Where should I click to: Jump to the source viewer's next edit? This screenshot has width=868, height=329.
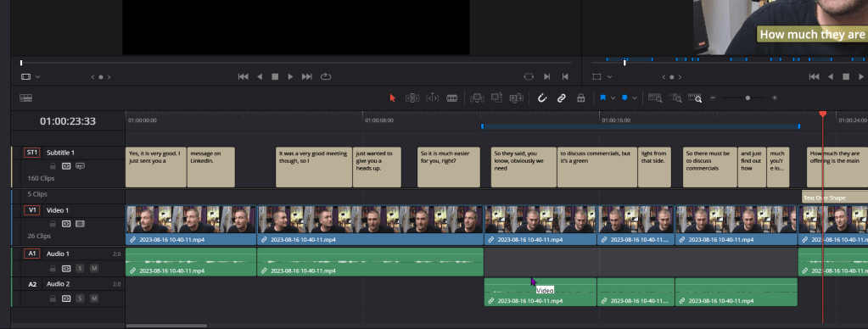tap(547, 77)
